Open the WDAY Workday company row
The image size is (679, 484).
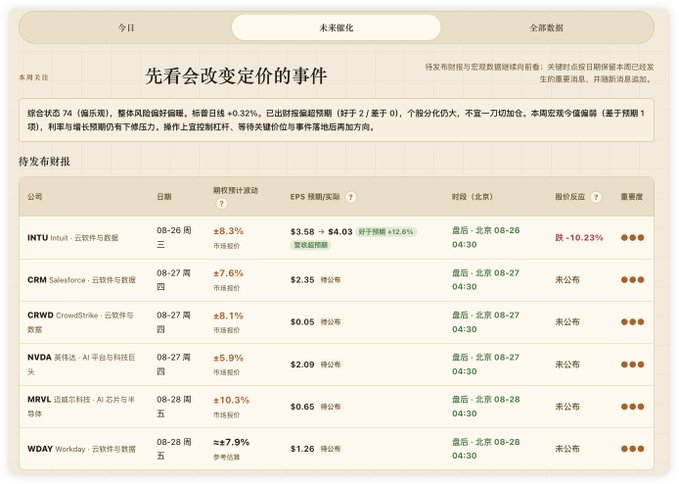click(336, 449)
